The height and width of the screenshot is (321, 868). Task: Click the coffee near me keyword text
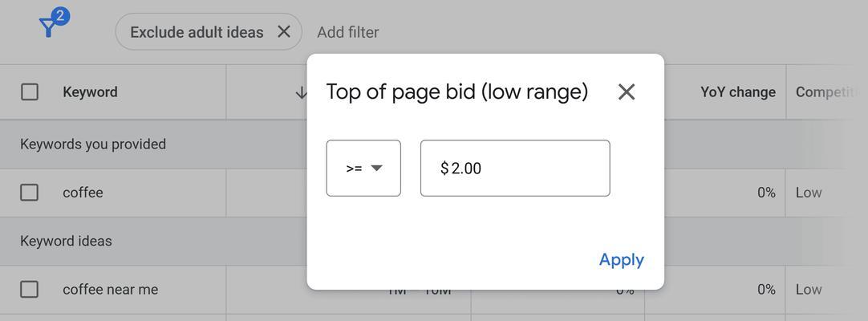(110, 290)
